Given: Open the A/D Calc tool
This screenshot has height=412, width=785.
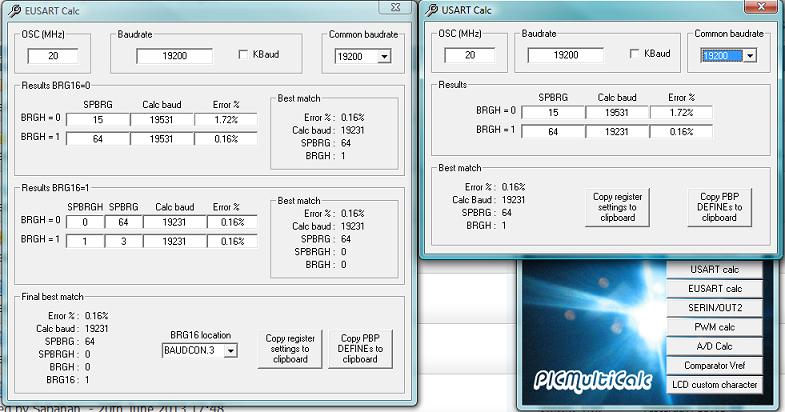Looking at the screenshot, I should click(715, 346).
